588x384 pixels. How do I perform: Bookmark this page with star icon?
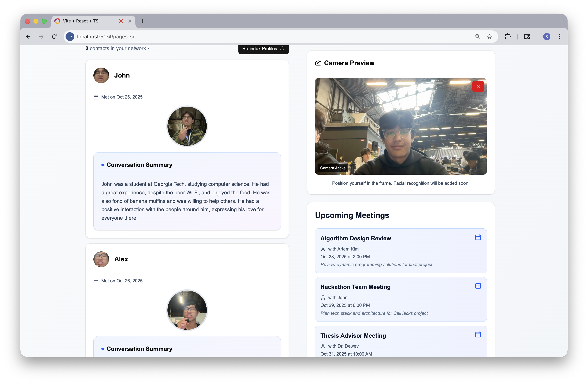click(489, 37)
